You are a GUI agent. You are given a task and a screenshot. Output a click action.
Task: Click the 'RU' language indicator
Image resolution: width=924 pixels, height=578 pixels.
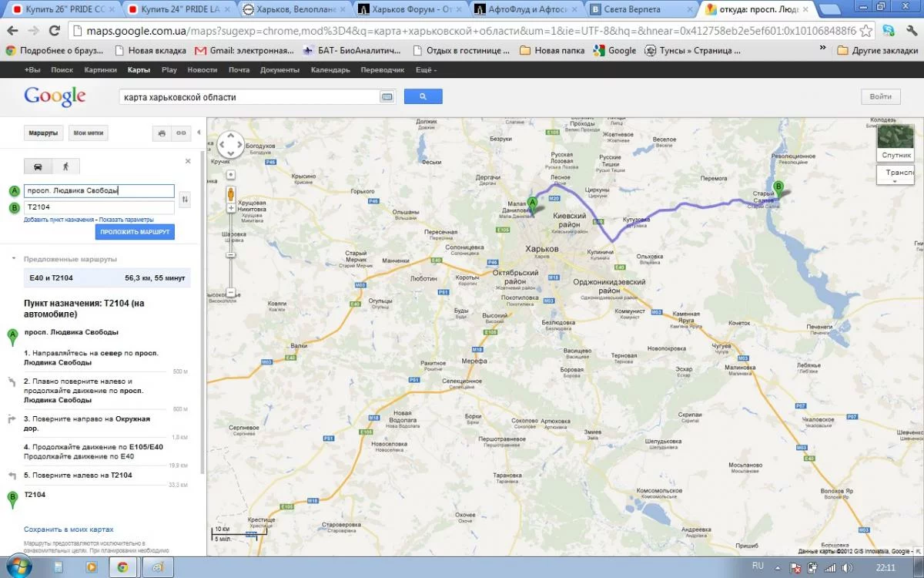pyautogui.click(x=758, y=566)
